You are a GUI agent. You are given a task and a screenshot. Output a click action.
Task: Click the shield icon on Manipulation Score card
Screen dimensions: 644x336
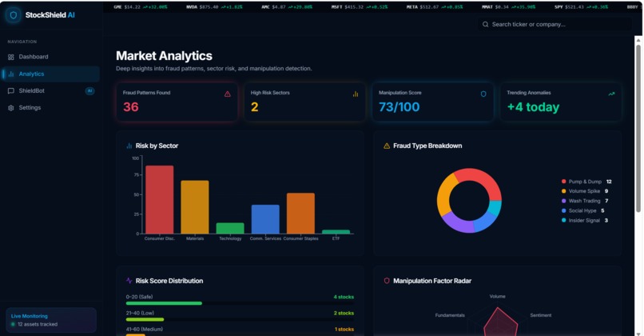tap(483, 94)
